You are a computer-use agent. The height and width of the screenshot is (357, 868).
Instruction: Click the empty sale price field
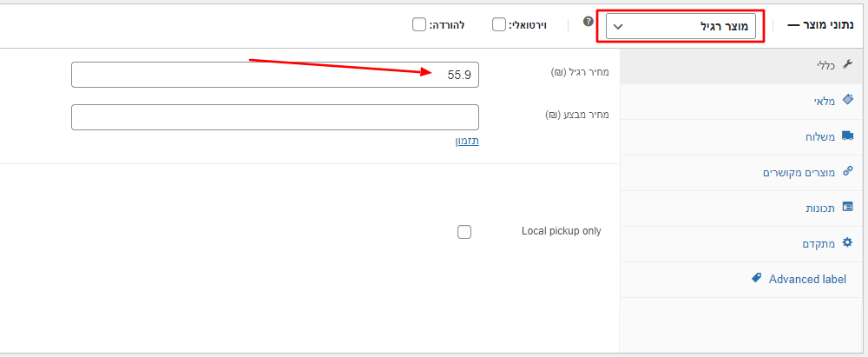pos(274,116)
